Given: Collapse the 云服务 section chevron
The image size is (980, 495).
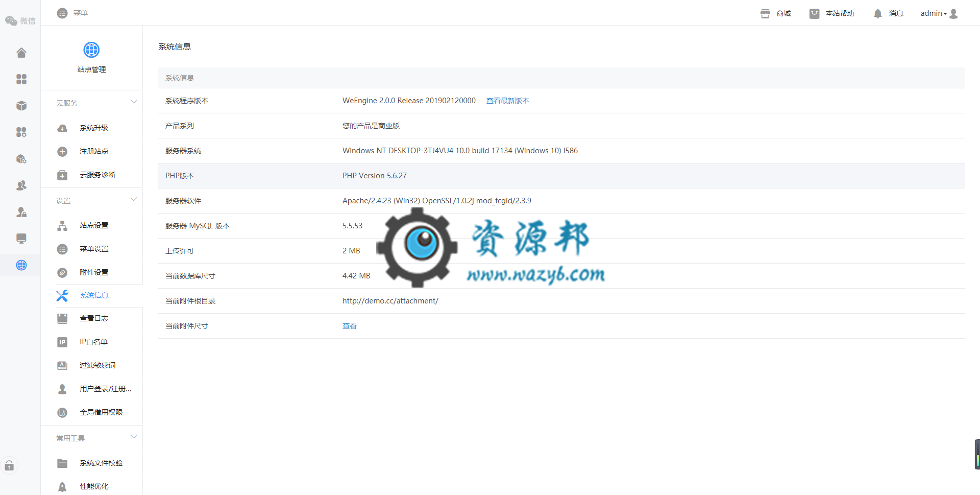Looking at the screenshot, I should coord(134,102).
